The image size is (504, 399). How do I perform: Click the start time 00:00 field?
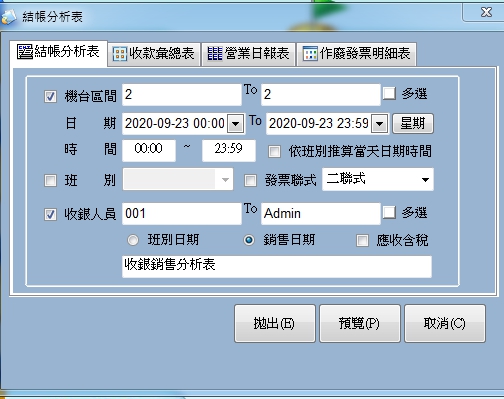point(149,150)
